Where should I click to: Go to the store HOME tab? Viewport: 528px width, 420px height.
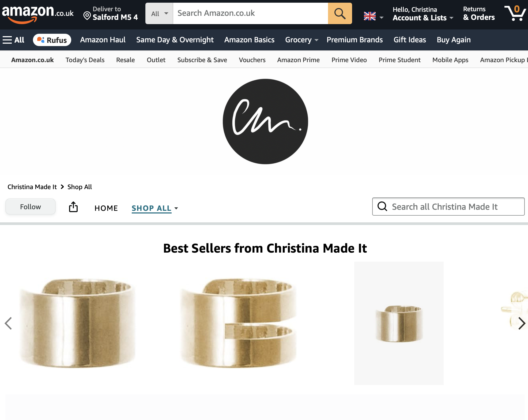pos(106,208)
